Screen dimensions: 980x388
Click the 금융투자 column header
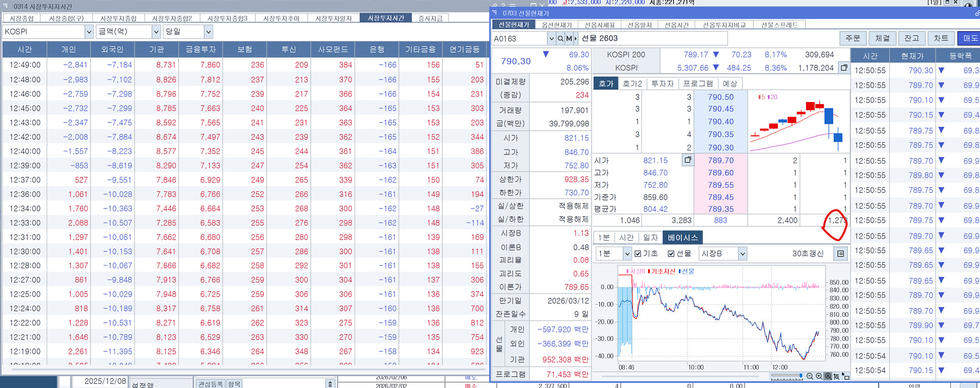[x=201, y=49]
